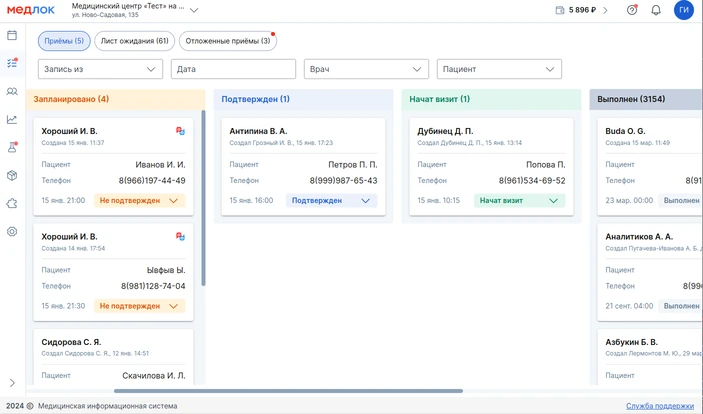Open settings gear icon in sidebar
703x414 pixels.
coord(12,231)
